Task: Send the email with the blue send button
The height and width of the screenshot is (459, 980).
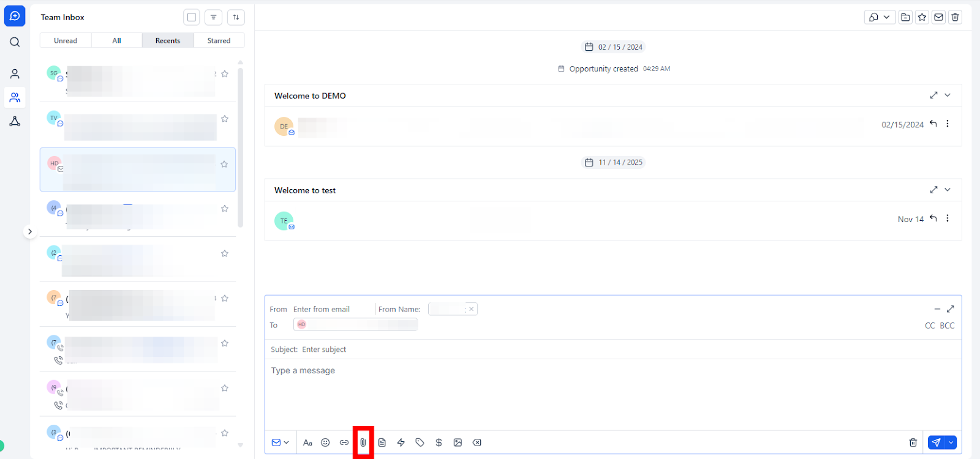Action: tap(936, 442)
